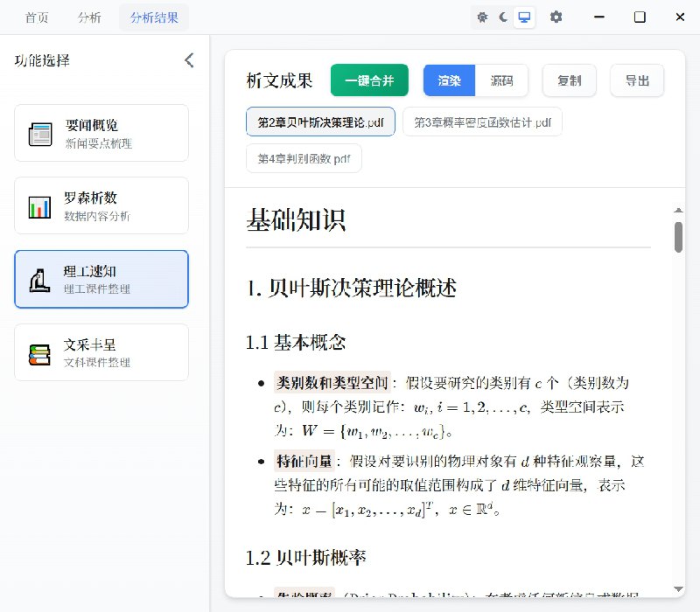Viewport: 700px width, 612px height.
Task: Open settings via the gear icon
Action: click(x=556, y=17)
